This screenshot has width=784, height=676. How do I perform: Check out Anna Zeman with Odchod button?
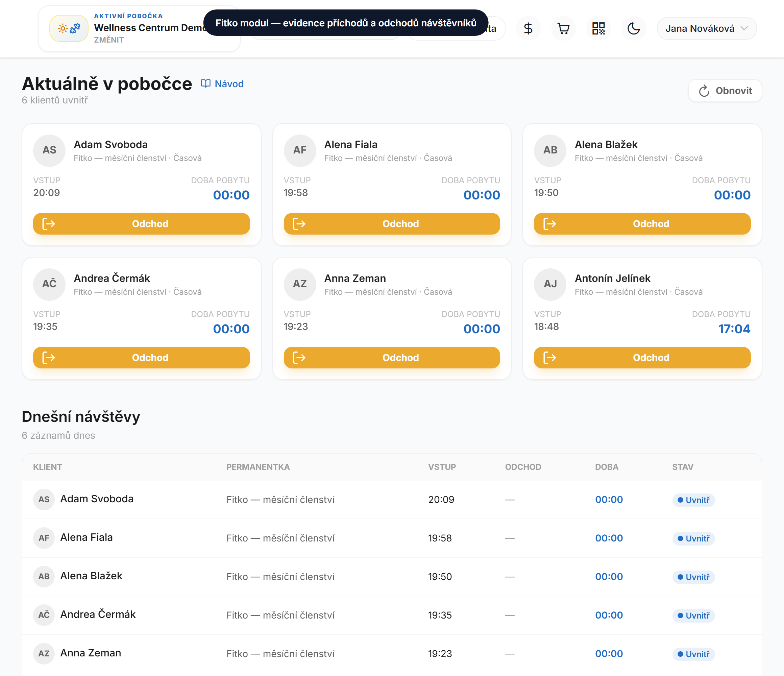coord(392,358)
